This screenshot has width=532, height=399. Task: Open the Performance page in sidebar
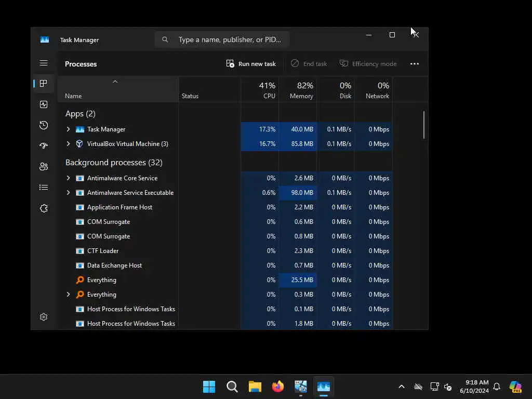click(x=44, y=104)
